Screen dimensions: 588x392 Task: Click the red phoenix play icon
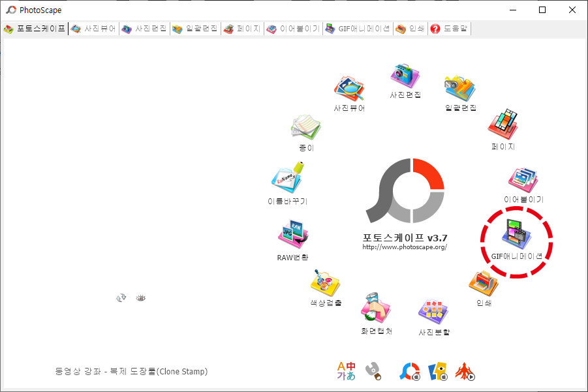click(465, 371)
